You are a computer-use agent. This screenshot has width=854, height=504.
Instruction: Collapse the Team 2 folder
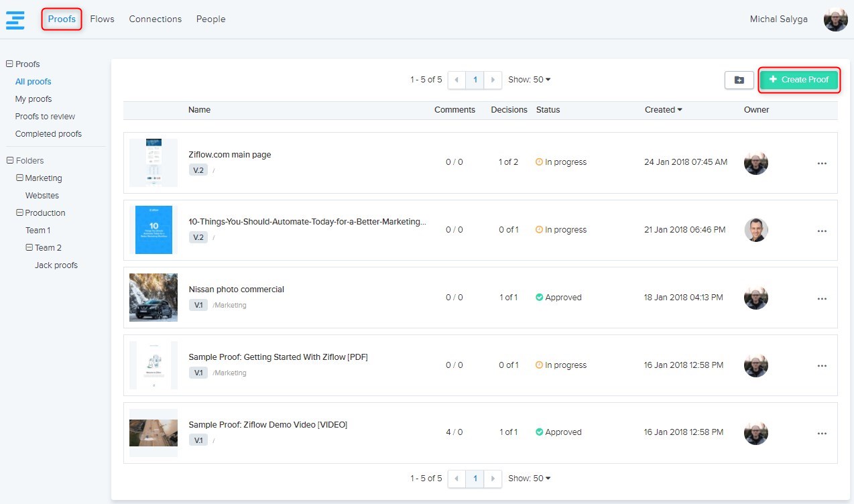point(29,248)
